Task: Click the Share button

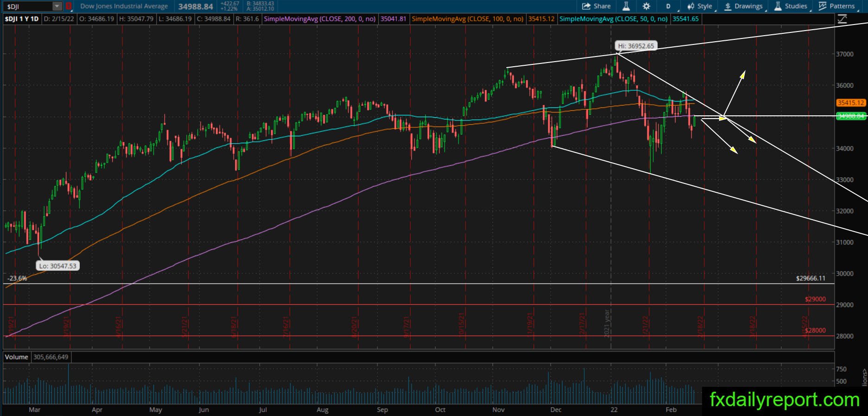Action: [x=596, y=6]
